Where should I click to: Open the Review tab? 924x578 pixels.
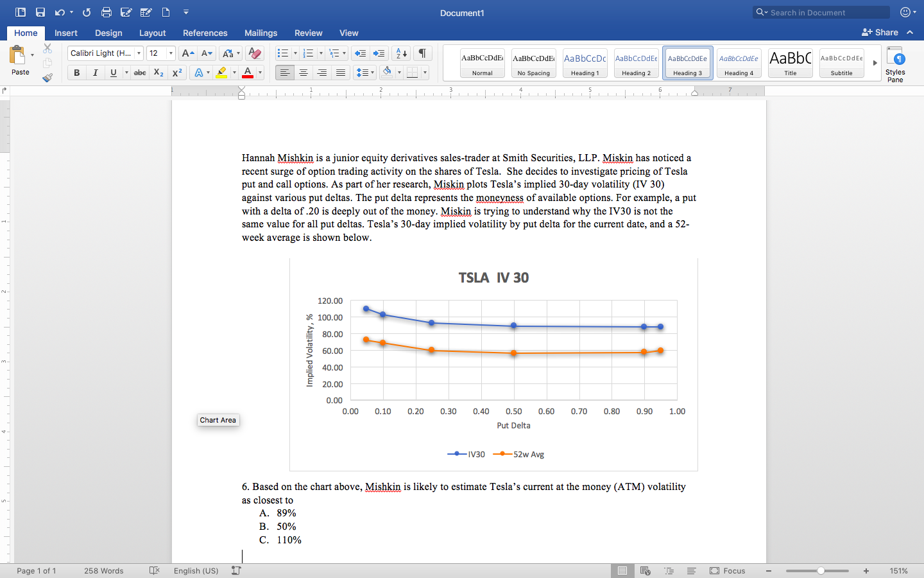308,33
